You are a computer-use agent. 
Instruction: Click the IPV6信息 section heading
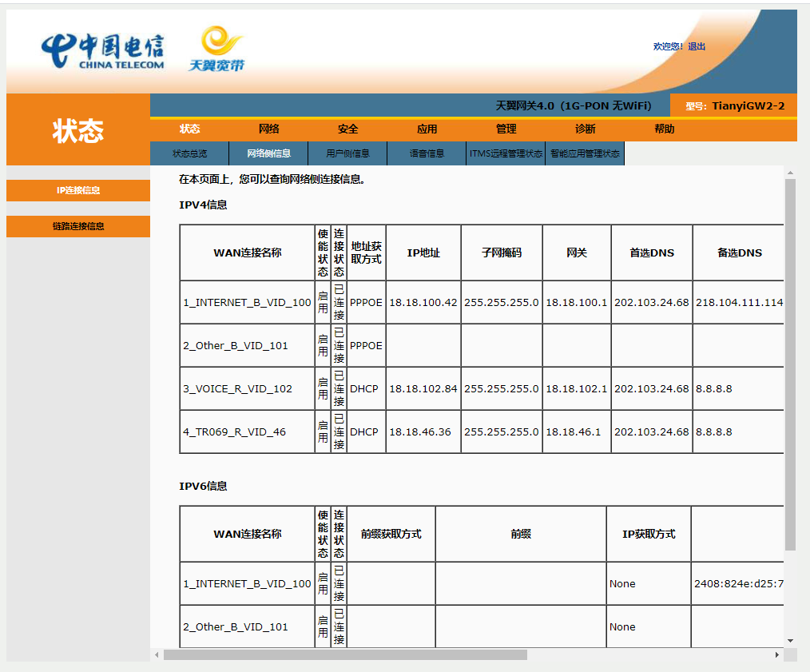(203, 487)
